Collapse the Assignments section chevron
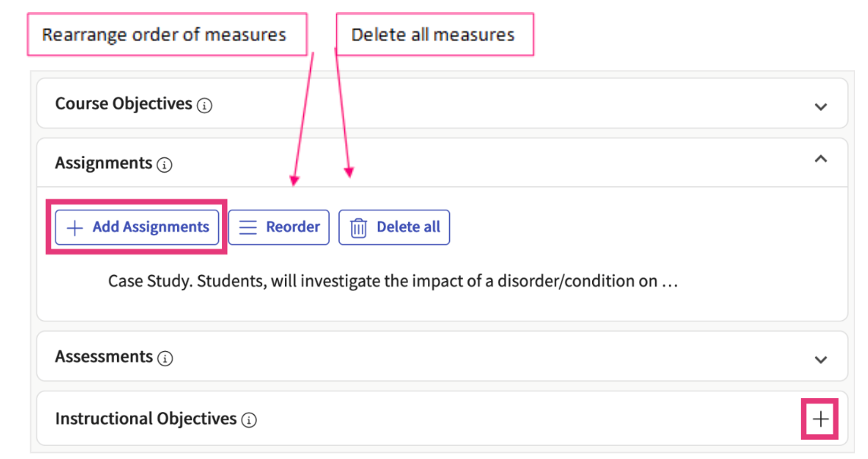868x459 pixels. tap(821, 160)
